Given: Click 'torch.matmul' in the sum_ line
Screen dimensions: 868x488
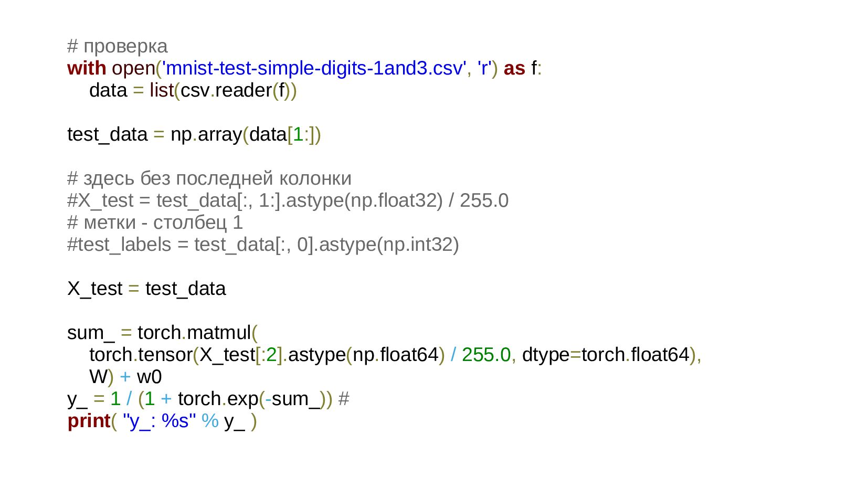Looking at the screenshot, I should click(x=194, y=333).
